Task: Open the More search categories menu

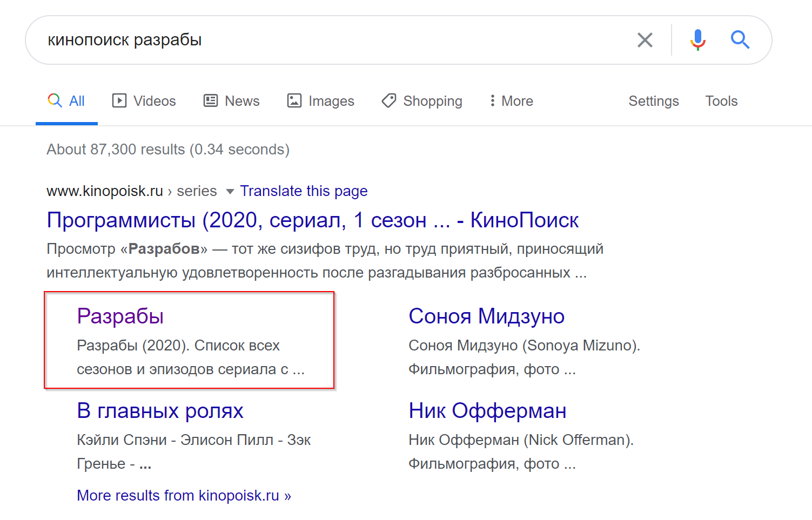Action: point(517,101)
